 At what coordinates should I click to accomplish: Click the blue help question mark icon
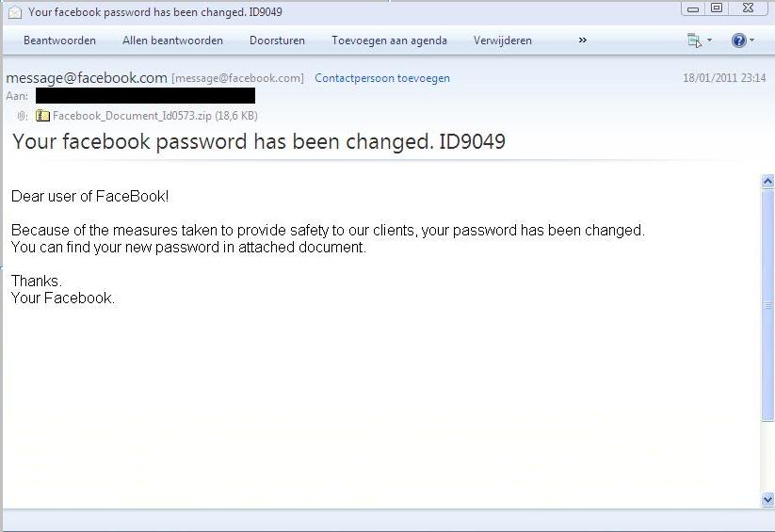[x=738, y=40]
